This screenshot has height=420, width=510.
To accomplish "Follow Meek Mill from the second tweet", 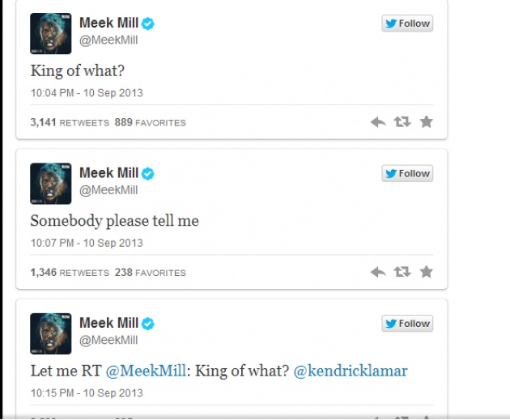I will pyautogui.click(x=407, y=174).
